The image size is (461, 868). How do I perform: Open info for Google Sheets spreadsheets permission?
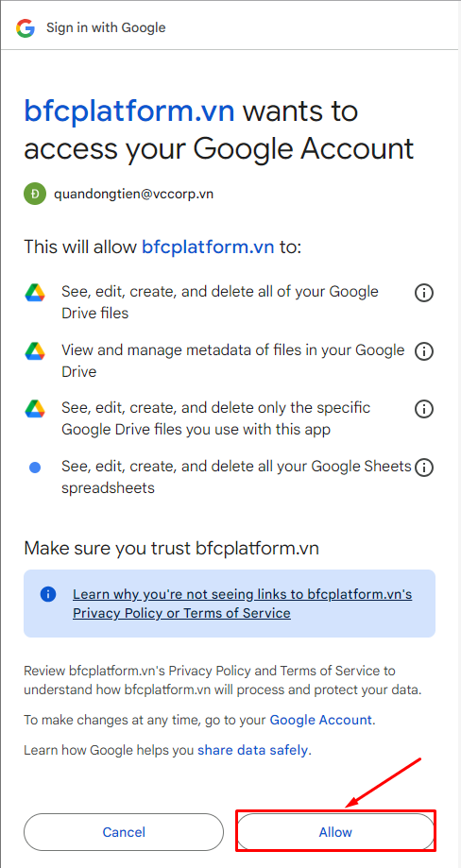coord(424,468)
